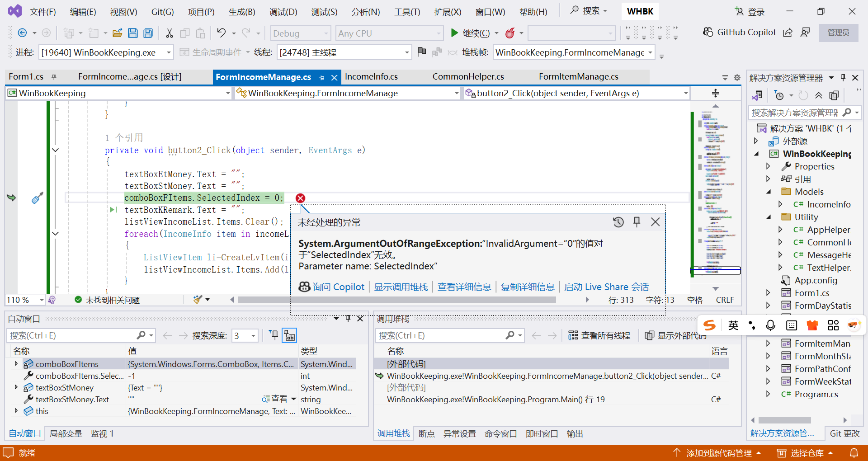Toggle pin on Form1.cs tab
The height and width of the screenshot is (461, 868).
(x=54, y=77)
